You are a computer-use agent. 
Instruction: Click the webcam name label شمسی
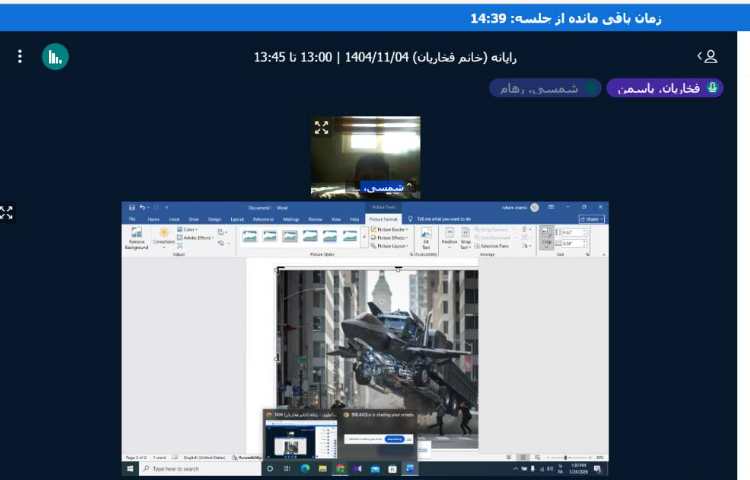[x=383, y=187]
